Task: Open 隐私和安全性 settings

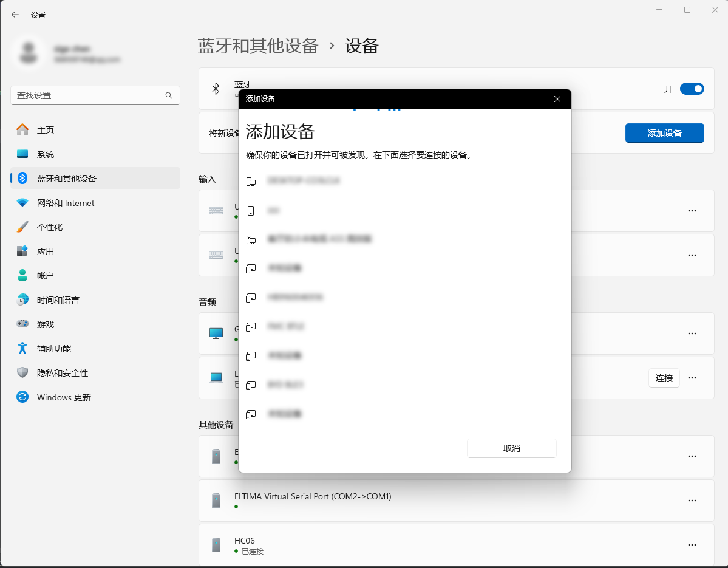Action: 62,373
